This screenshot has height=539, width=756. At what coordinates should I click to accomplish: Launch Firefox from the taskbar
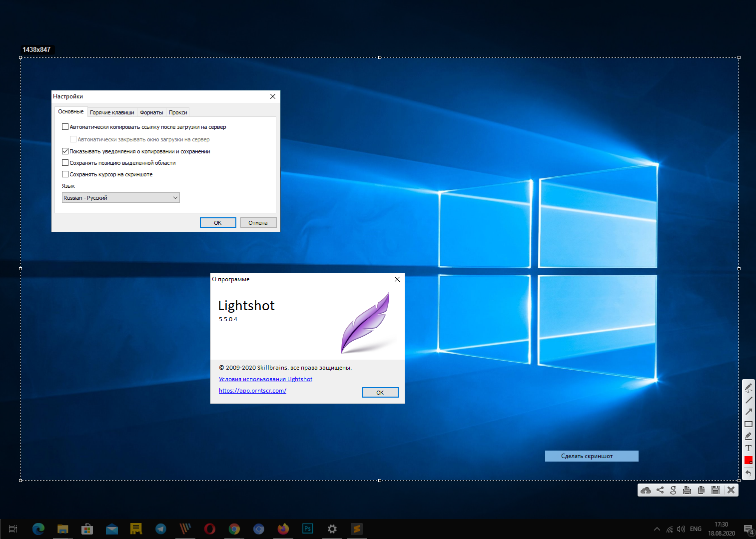(x=283, y=529)
